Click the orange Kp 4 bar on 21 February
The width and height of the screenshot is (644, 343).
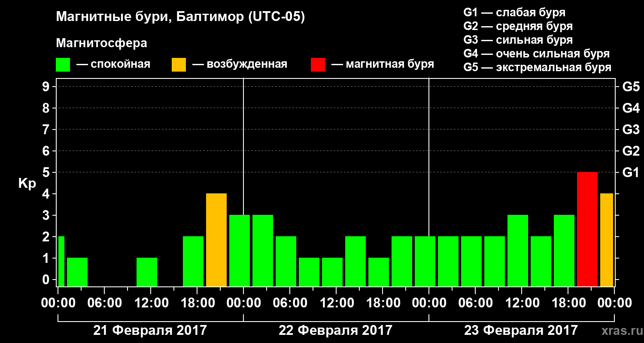(x=216, y=240)
